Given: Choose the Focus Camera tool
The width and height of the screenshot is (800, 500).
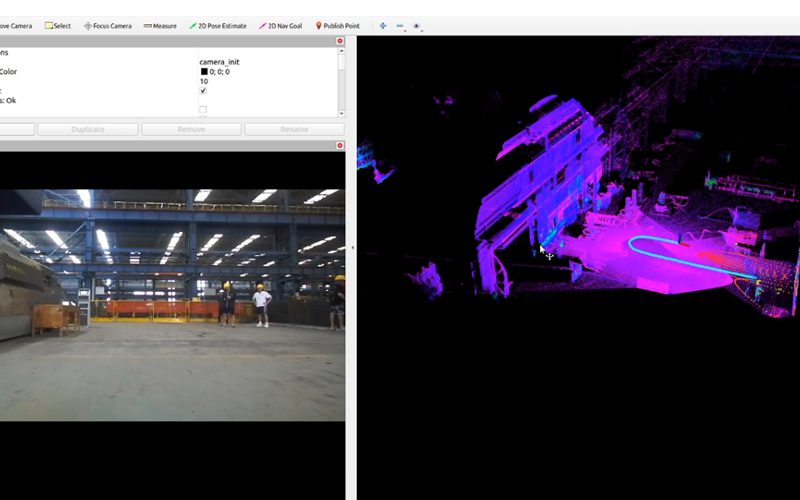Looking at the screenshot, I should (x=108, y=25).
